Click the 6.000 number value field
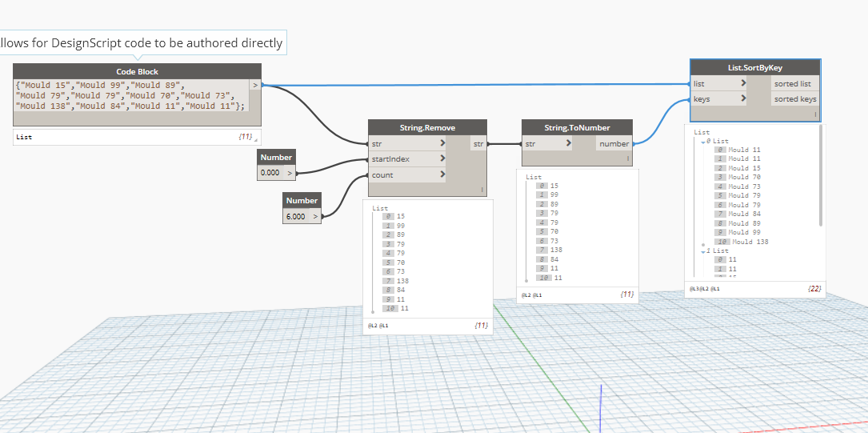The width and height of the screenshot is (868, 433). [296, 216]
